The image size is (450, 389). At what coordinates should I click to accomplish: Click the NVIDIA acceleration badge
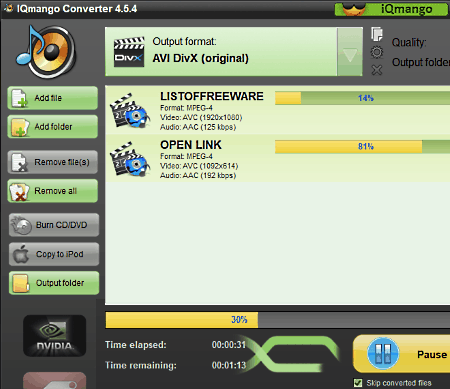coord(54,336)
